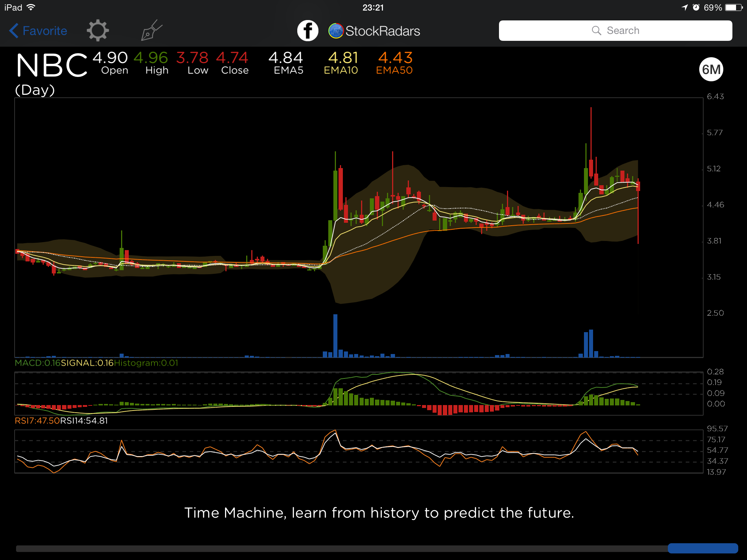Tap the battery indicator icon
This screenshot has height=560, width=747.
pos(734,7)
